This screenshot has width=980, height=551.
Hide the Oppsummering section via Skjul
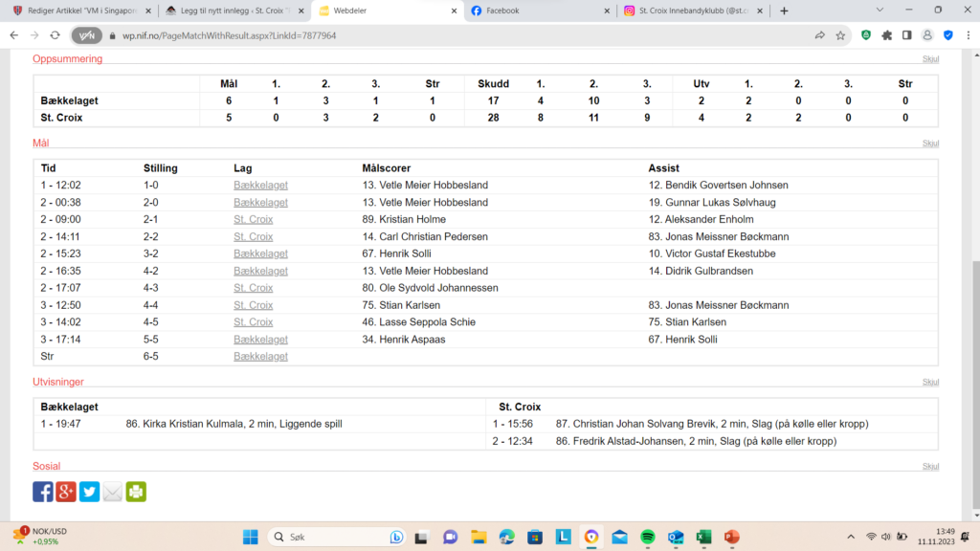coord(930,58)
